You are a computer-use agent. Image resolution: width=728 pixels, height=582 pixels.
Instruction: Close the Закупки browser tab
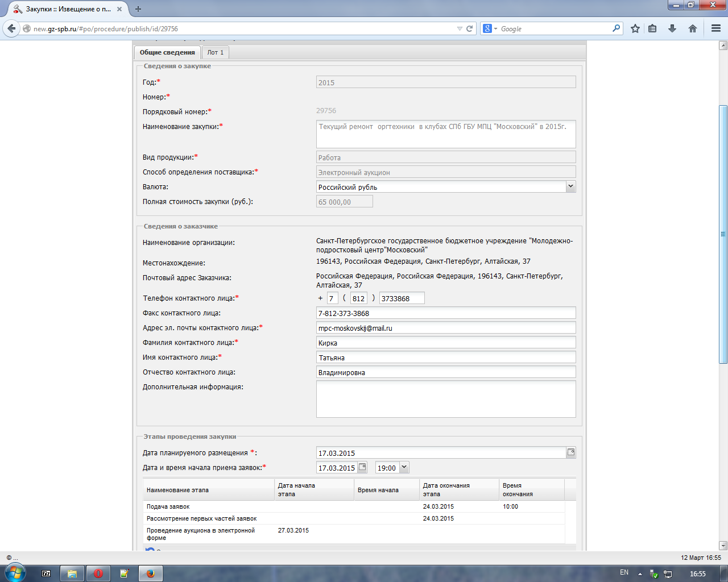pos(119,9)
